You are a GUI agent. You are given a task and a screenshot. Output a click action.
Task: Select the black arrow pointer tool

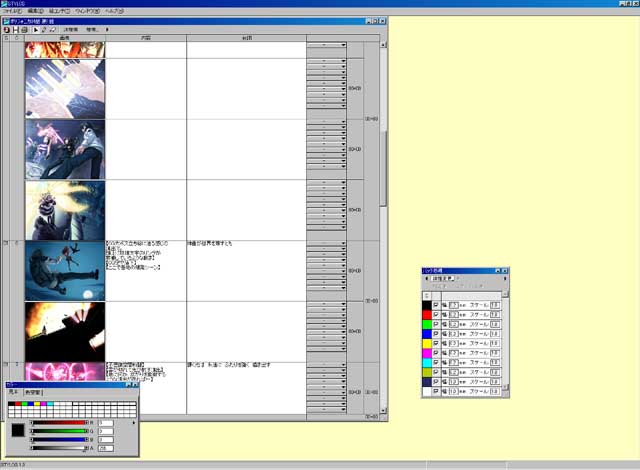pos(36,30)
